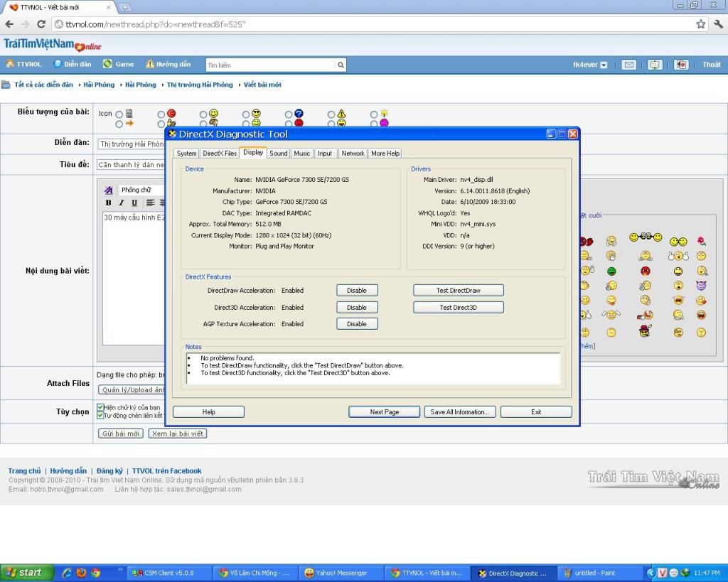
Task: Open the More Help tab
Action: coord(385,153)
